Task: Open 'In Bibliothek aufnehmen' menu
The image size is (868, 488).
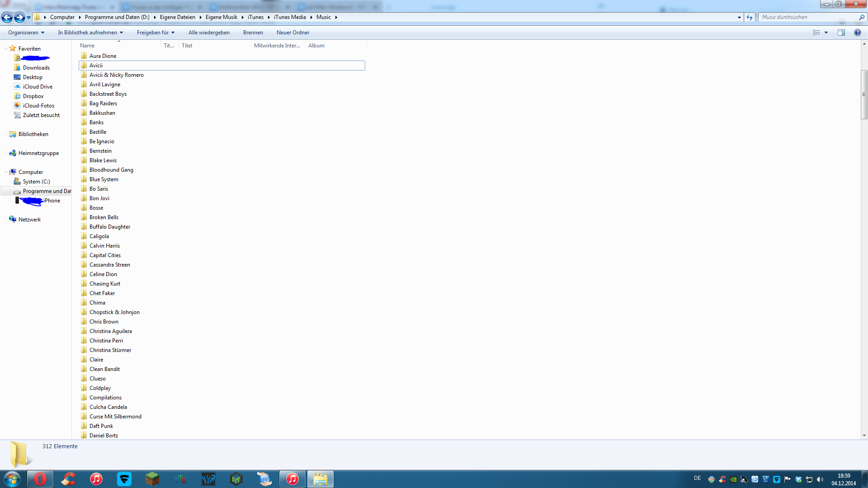Action: pyautogui.click(x=90, y=33)
